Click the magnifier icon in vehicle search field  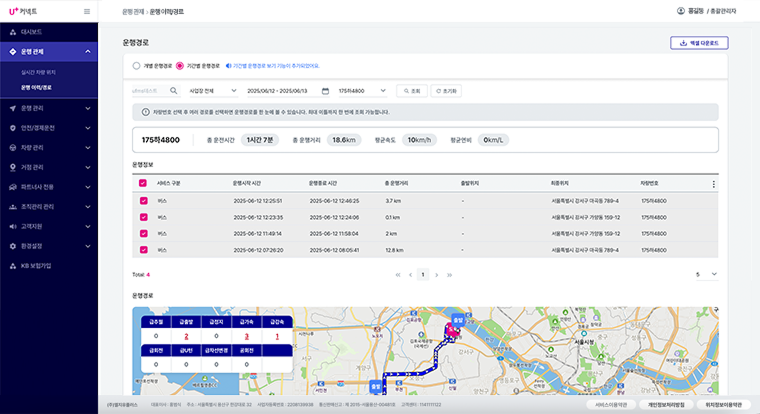tap(174, 91)
